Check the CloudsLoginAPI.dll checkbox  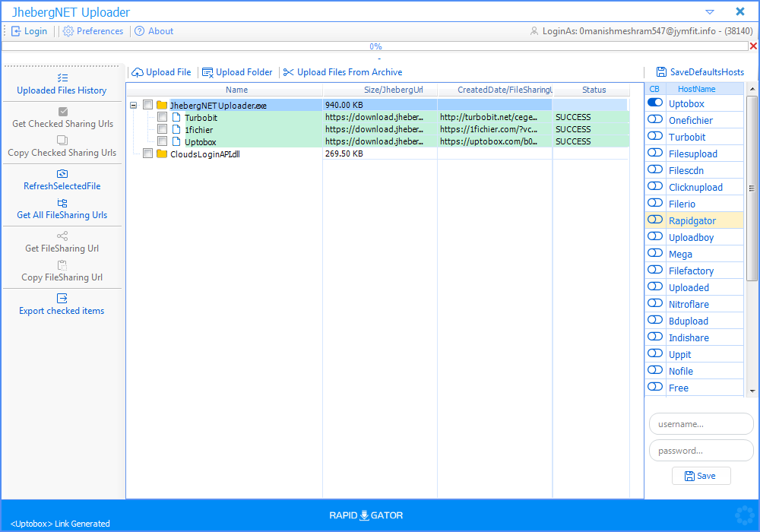click(148, 154)
